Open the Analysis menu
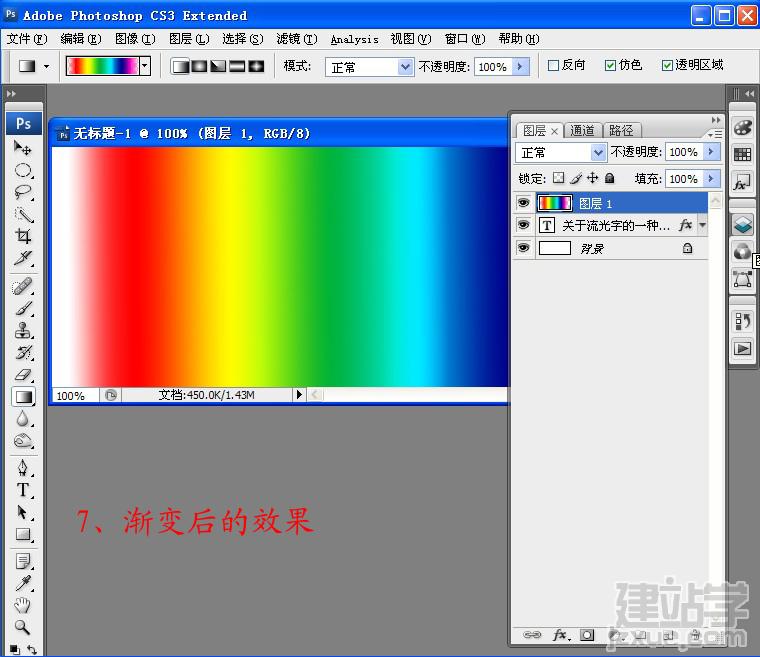Screen dimensions: 760x657 [354, 39]
